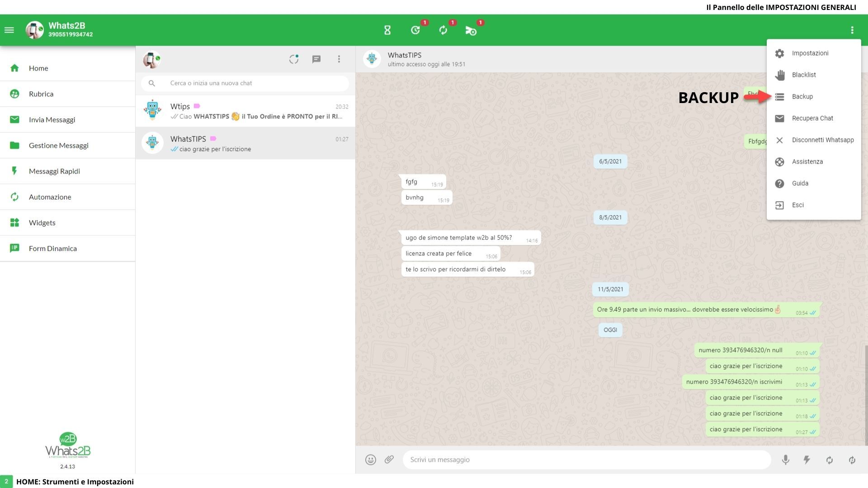Image resolution: width=868 pixels, height=488 pixels.
Task: Click the failed send icon with badge
Action: (471, 30)
